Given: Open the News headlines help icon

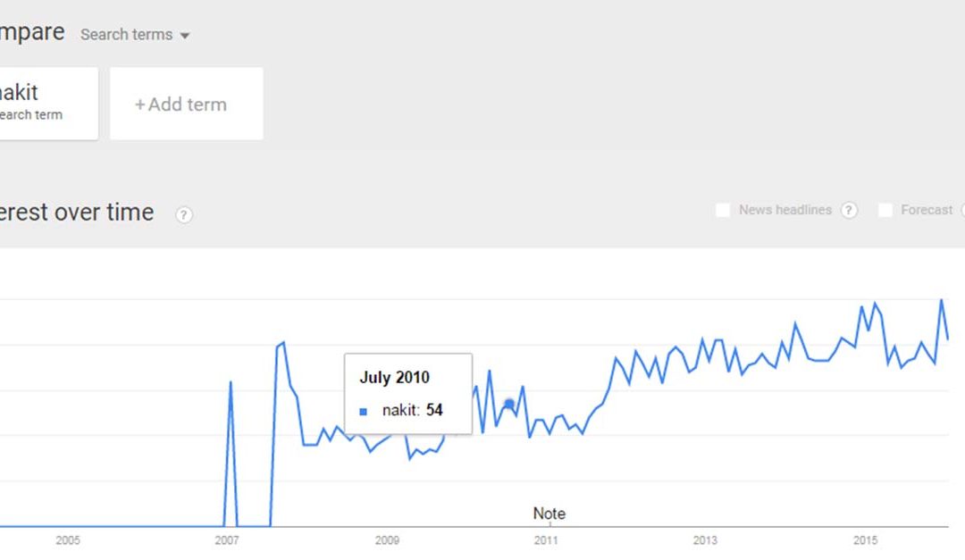Looking at the screenshot, I should (x=849, y=211).
